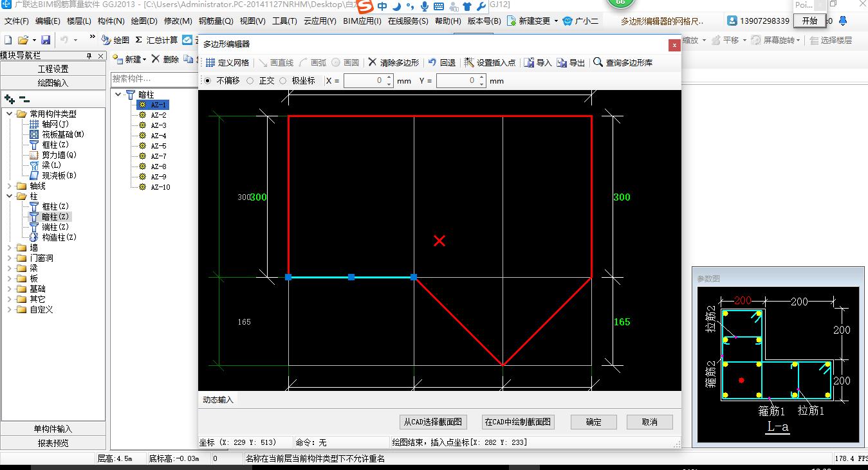Screen dimensions: 868x470
Task: Select the 画圆 circle tool
Action: tap(346, 63)
